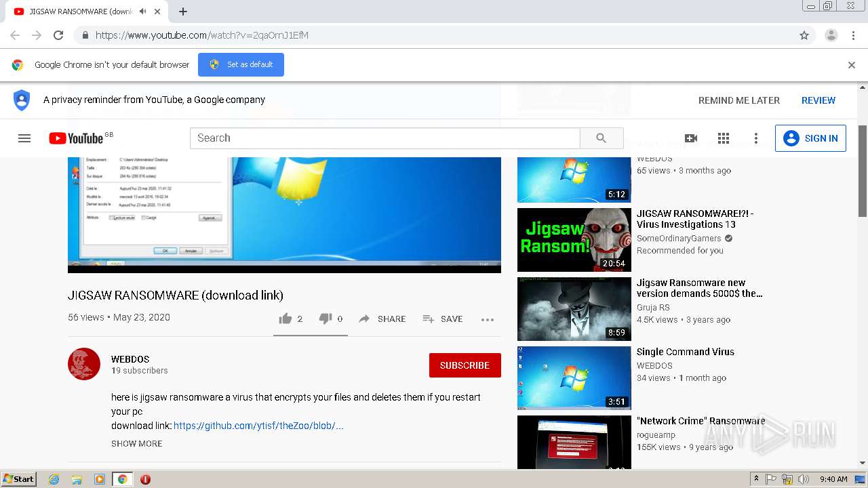The width and height of the screenshot is (868, 488).
Task: Click the search magnifier button
Action: click(x=601, y=138)
